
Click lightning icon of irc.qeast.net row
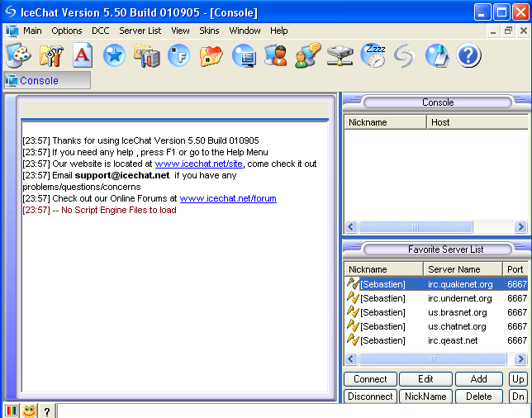click(353, 340)
